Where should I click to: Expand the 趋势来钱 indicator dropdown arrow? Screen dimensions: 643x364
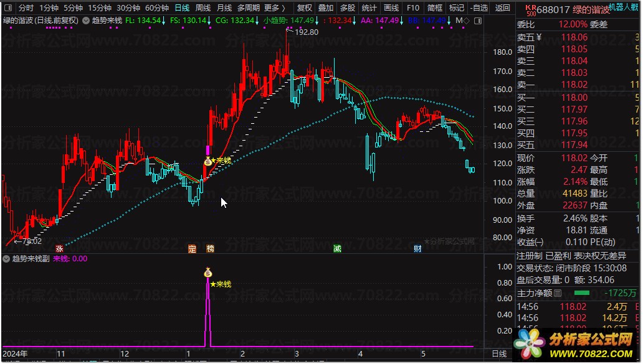(86, 21)
